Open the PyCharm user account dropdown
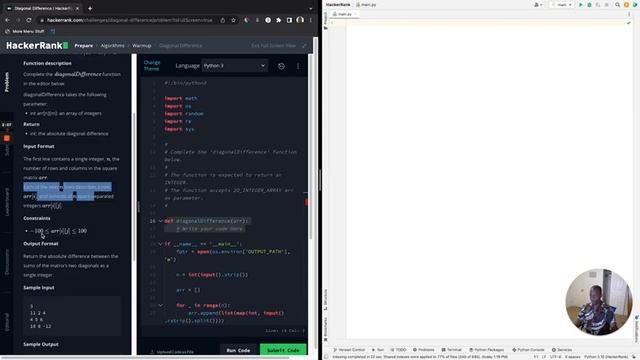 tap(538, 4)
